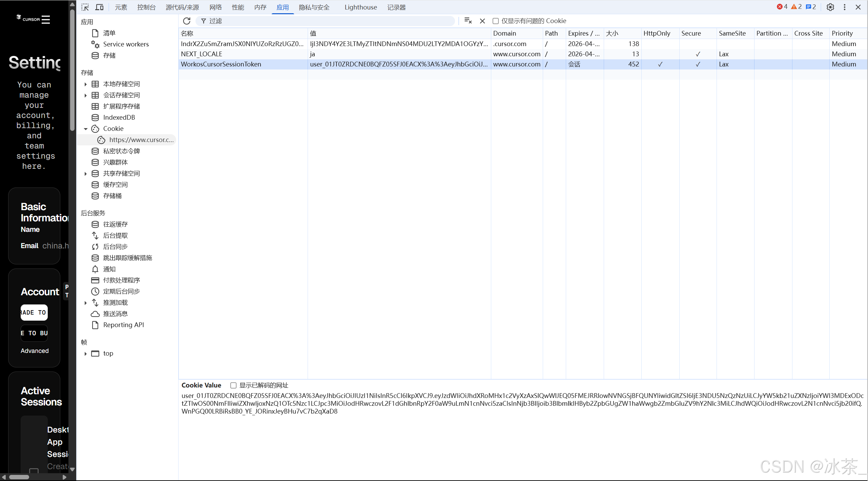Viewport: 868px width, 481px height.
Task: Open the 网络 tab
Action: tap(215, 7)
